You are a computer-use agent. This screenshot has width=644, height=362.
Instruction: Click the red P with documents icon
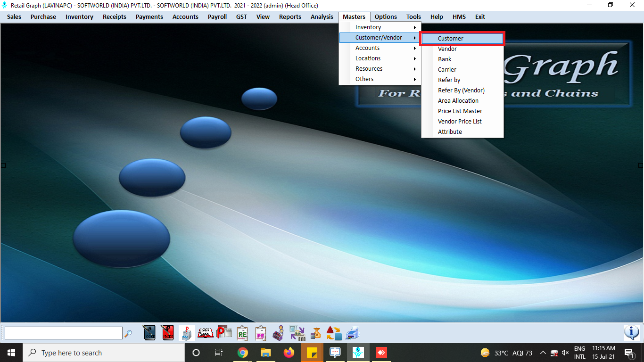point(224,333)
